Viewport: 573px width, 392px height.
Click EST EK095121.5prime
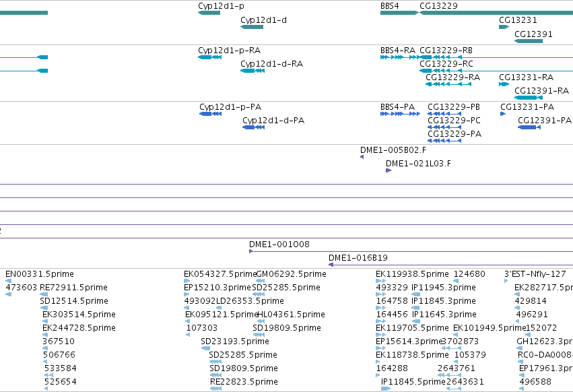tap(188, 321)
